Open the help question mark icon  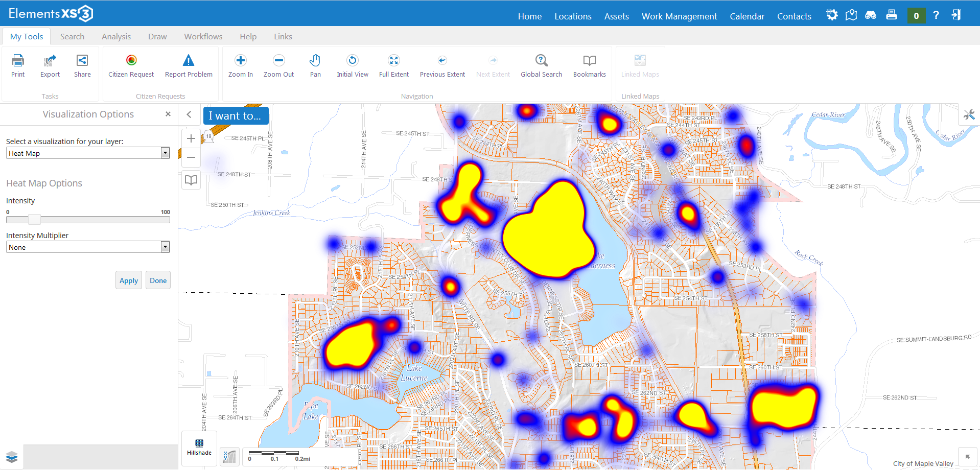[x=936, y=15]
